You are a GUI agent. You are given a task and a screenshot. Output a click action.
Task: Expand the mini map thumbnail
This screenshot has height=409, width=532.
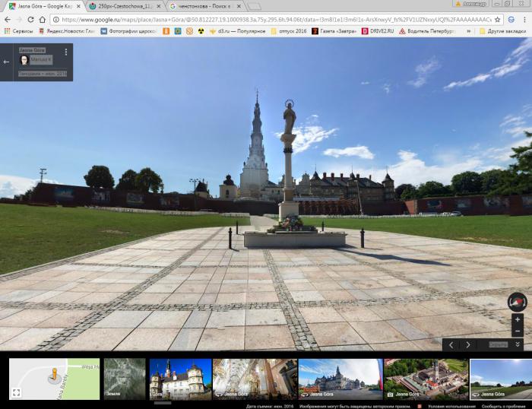[x=16, y=392]
